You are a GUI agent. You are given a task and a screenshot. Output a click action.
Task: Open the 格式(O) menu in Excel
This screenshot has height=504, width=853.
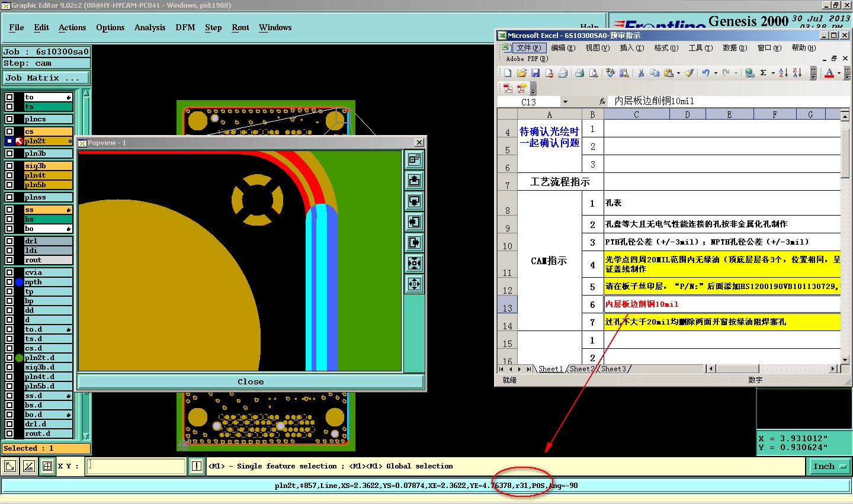coord(666,48)
